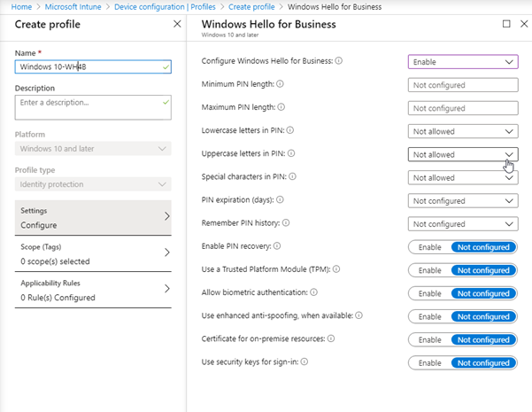Click info icon beside Special characters in PIN
532x412 pixels.
coord(292,176)
